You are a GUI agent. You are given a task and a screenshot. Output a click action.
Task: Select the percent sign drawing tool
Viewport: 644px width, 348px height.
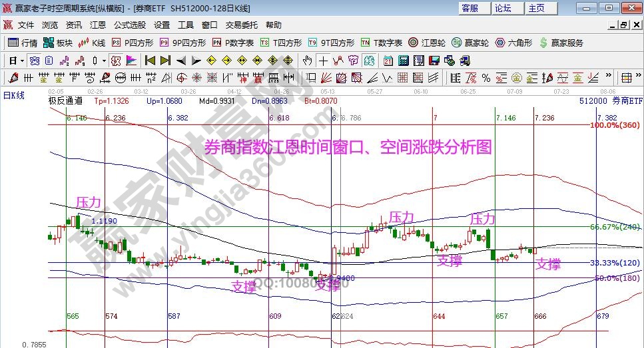point(485,78)
